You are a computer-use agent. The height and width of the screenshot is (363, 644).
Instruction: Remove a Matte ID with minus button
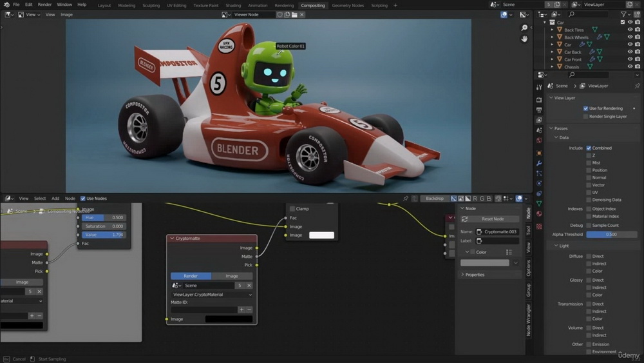[x=249, y=310]
